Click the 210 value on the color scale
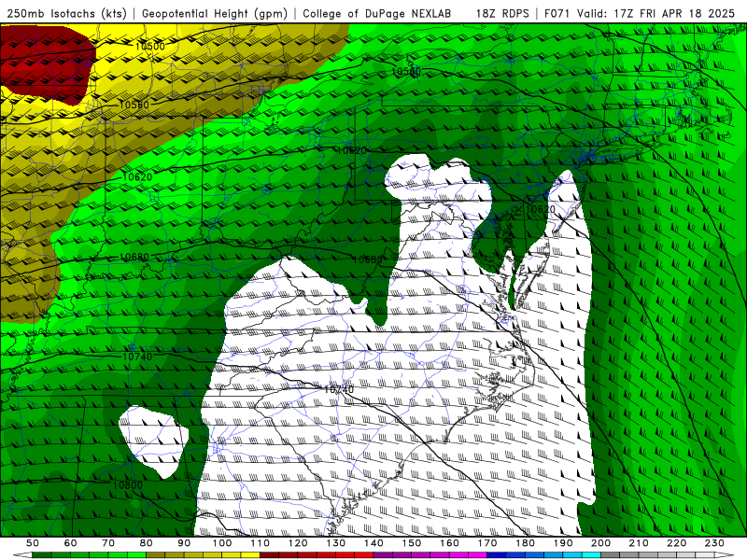This screenshot has width=747, height=560. (640, 543)
